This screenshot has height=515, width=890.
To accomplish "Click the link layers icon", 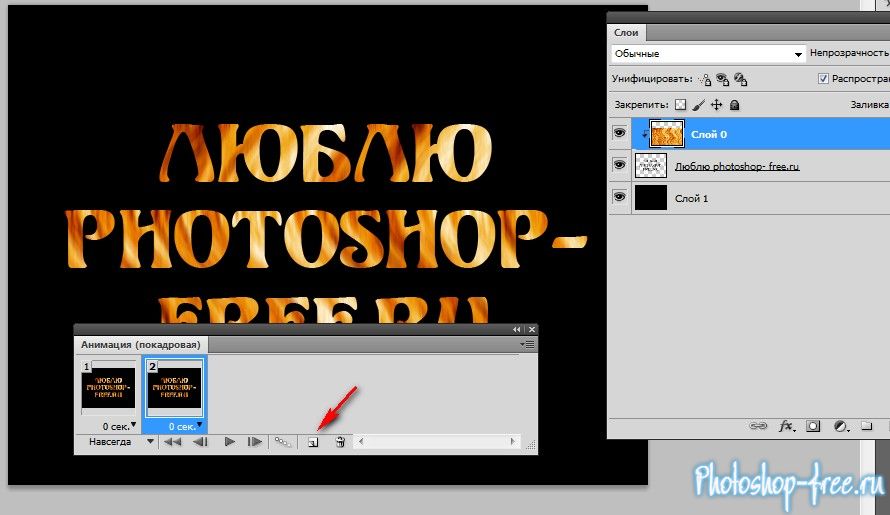I will click(x=759, y=426).
